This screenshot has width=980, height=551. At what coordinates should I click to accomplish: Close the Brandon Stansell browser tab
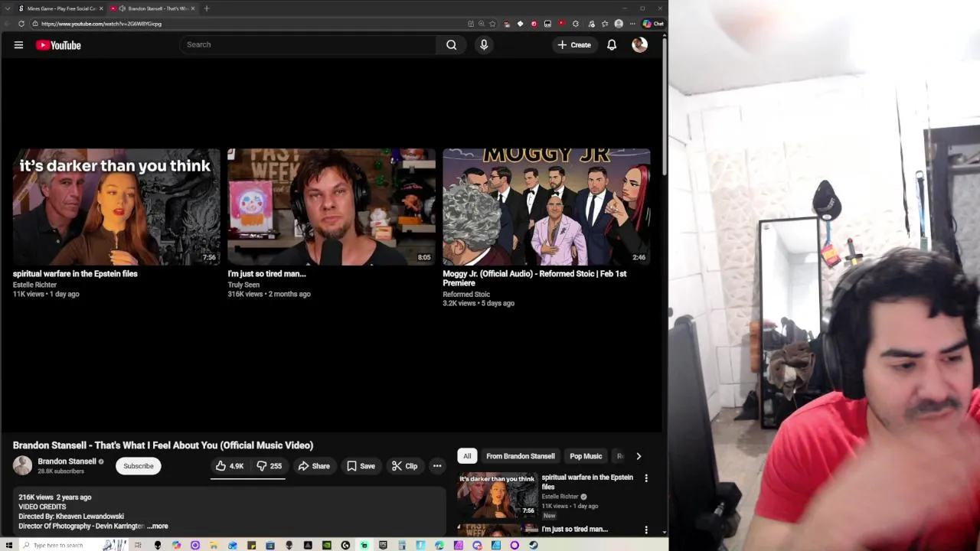click(x=193, y=8)
